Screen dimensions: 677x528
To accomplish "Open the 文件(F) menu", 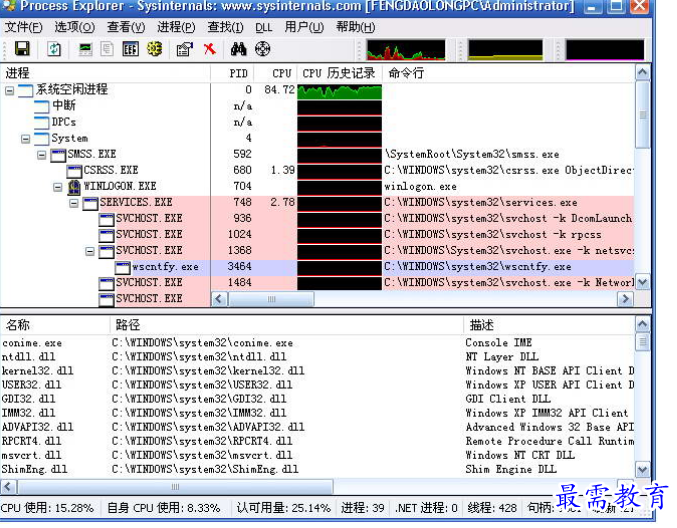I will coord(24,27).
